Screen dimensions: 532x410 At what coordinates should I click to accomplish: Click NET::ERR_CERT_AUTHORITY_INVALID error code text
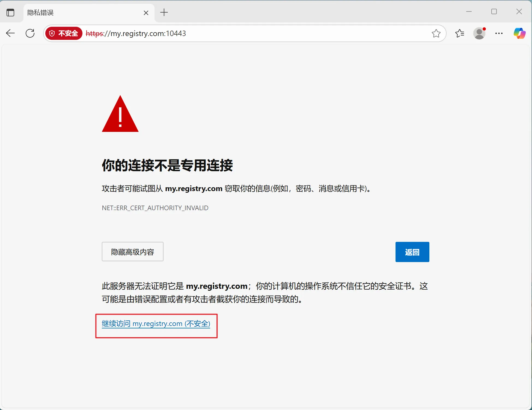click(155, 208)
